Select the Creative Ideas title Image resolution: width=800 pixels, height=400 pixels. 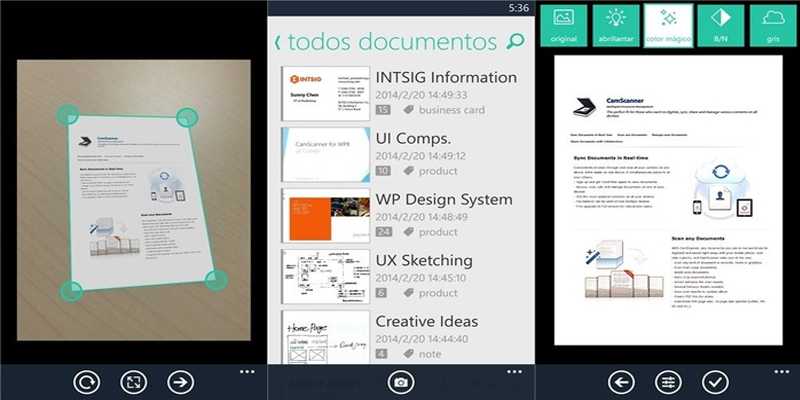pyautogui.click(x=427, y=321)
